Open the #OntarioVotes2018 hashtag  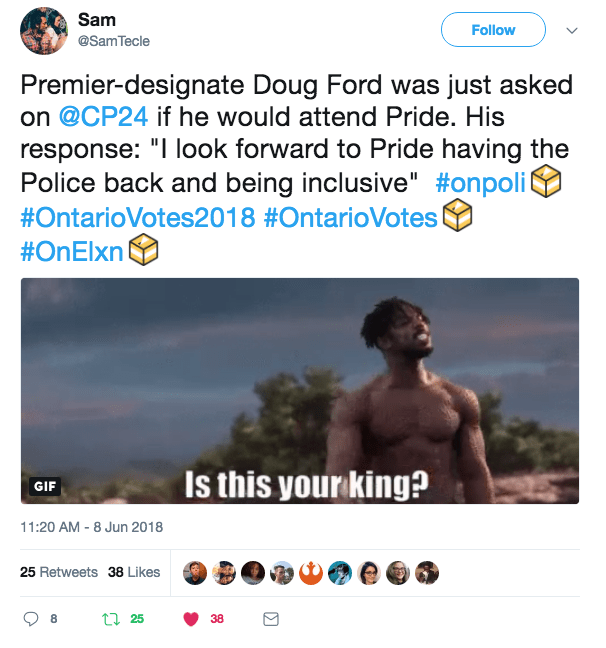(137, 217)
